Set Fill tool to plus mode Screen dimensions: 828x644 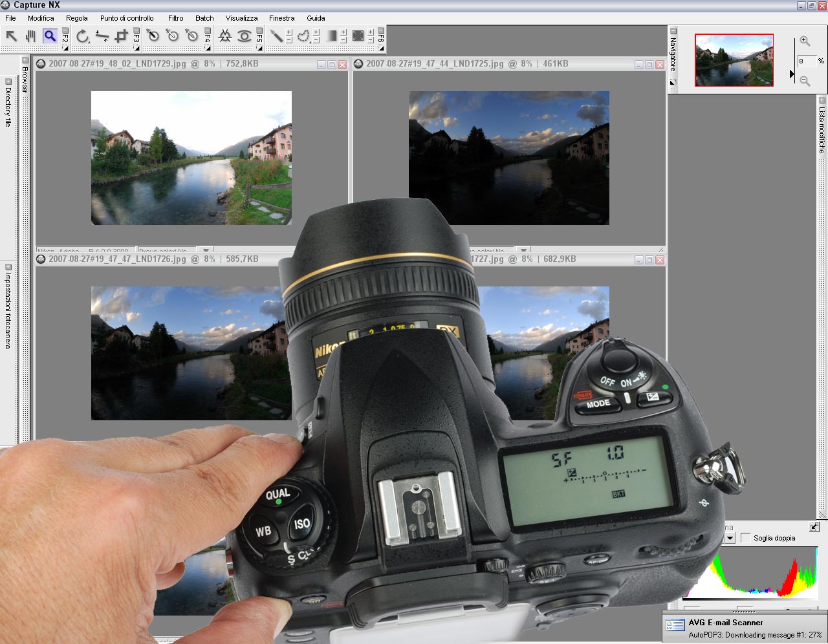371,32
